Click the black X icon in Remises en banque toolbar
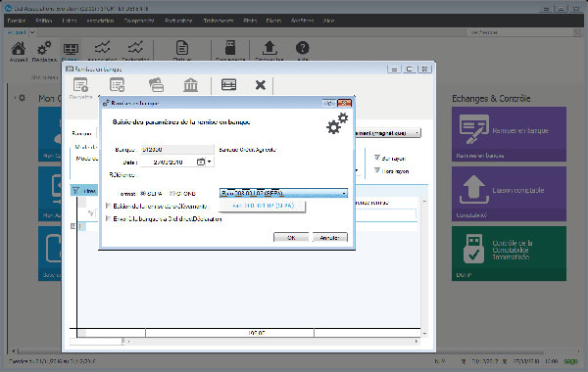Viewport: 588px width, 372px height. point(261,85)
